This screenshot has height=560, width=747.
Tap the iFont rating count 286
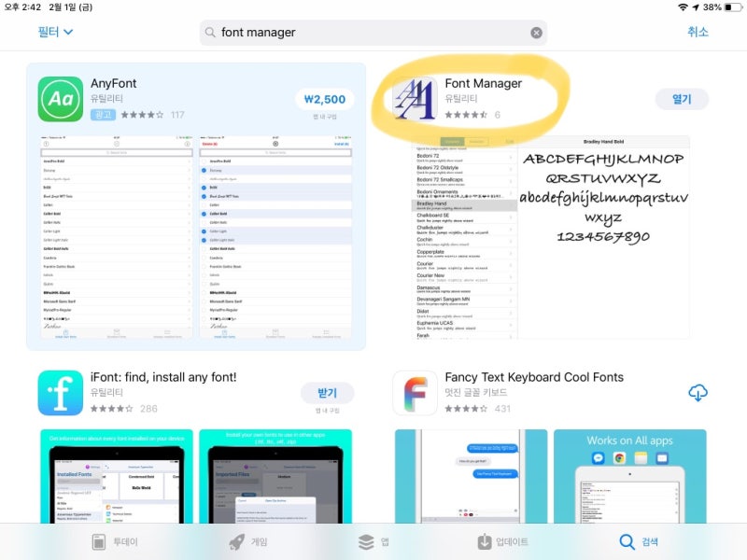pyautogui.click(x=148, y=409)
